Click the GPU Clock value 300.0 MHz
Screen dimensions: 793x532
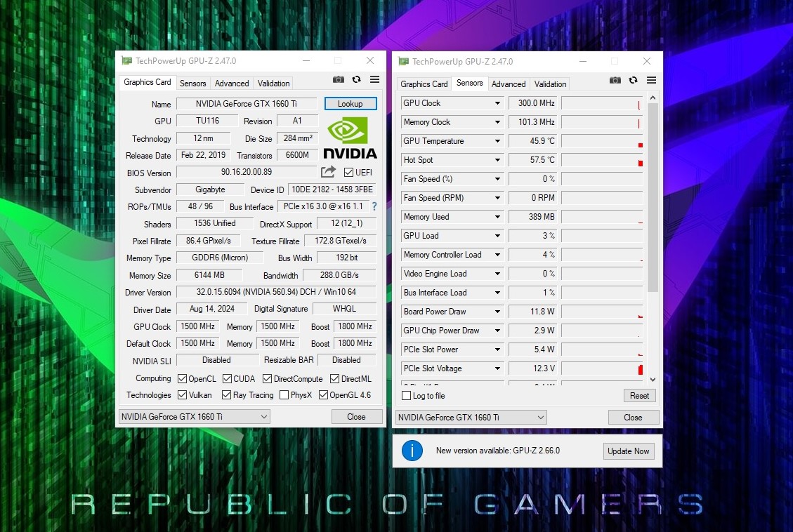pos(532,103)
